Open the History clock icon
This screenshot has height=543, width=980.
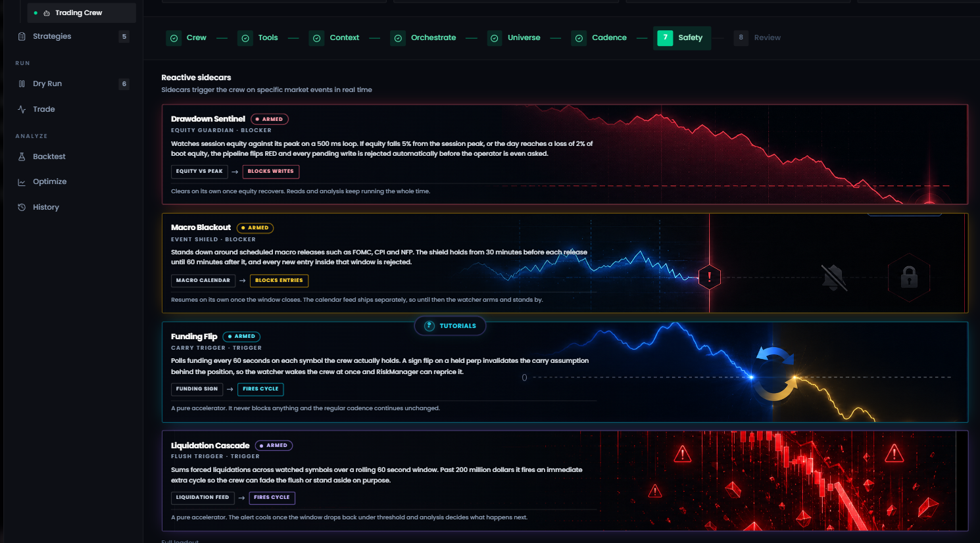click(22, 208)
